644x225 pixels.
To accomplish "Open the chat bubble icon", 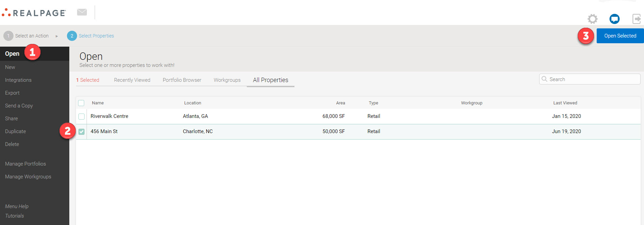I will 614,19.
